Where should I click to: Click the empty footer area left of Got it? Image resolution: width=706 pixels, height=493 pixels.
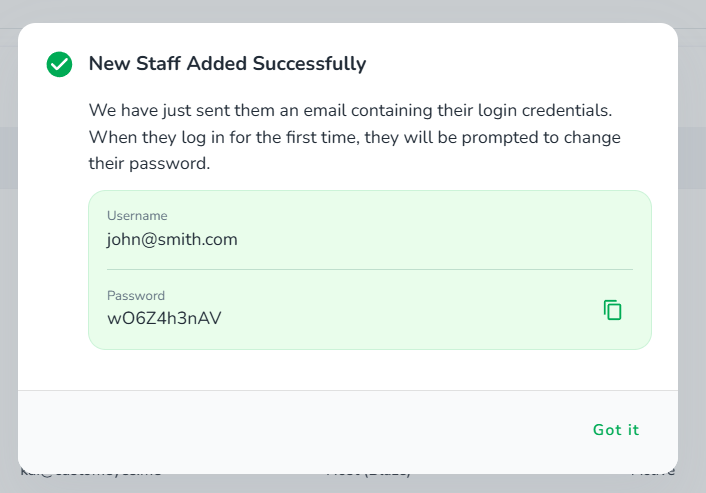(300, 430)
